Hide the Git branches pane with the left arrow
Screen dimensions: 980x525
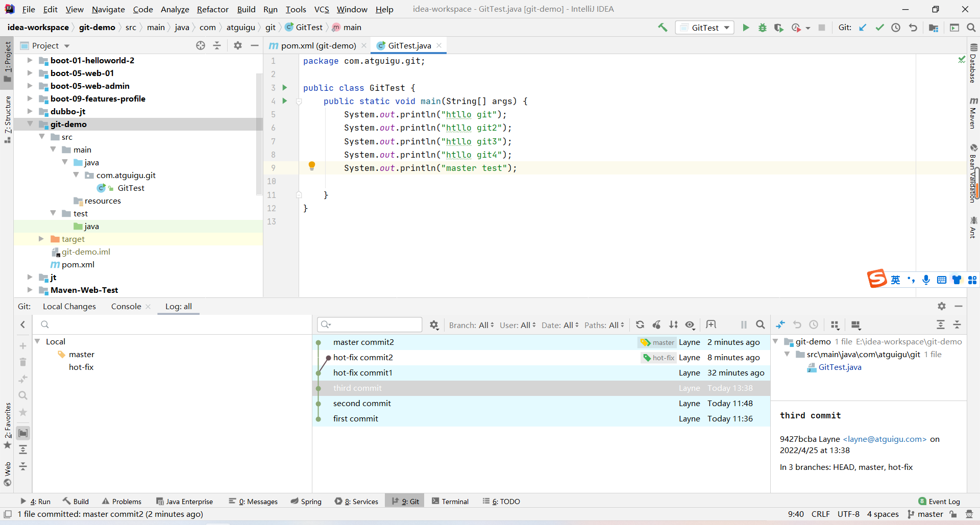(x=23, y=324)
